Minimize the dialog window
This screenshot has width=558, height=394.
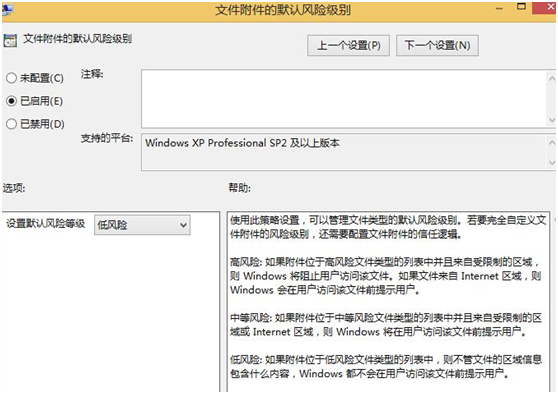[500, 8]
